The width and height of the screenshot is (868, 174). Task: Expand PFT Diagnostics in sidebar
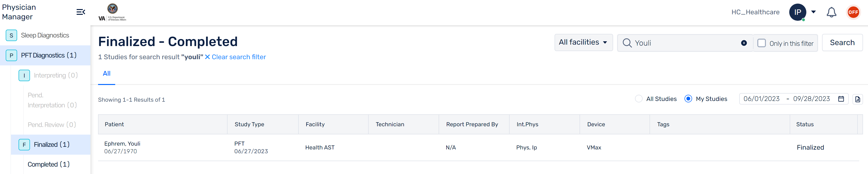(x=45, y=55)
